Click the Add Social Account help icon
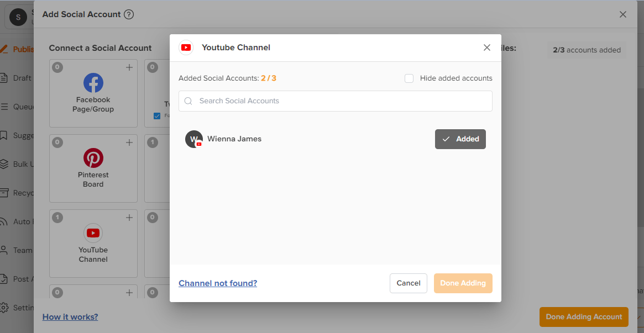Viewport: 644px width, 333px height. [x=129, y=15]
